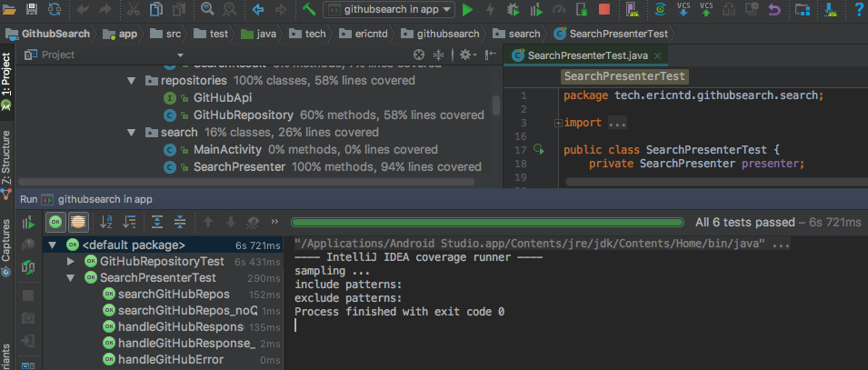Image resolution: width=868 pixels, height=370 pixels.
Task: Click the Cut scissors icon
Action: 134,9
